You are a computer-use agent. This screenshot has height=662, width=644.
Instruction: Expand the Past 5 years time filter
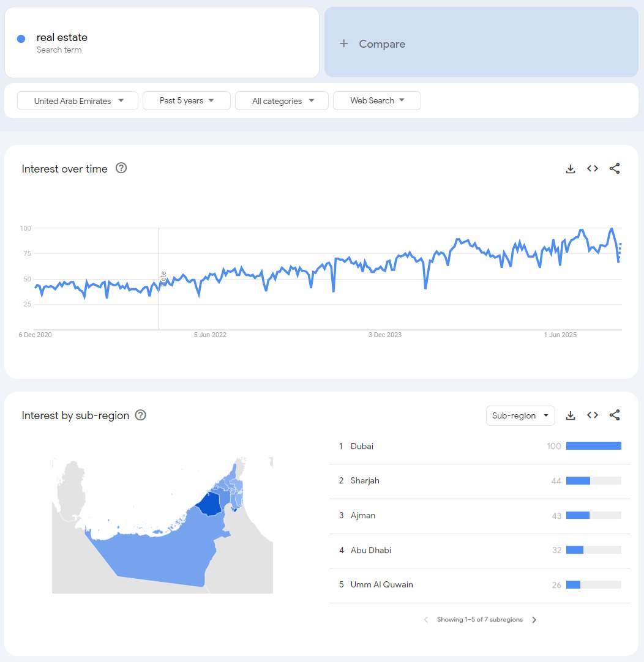click(x=186, y=101)
